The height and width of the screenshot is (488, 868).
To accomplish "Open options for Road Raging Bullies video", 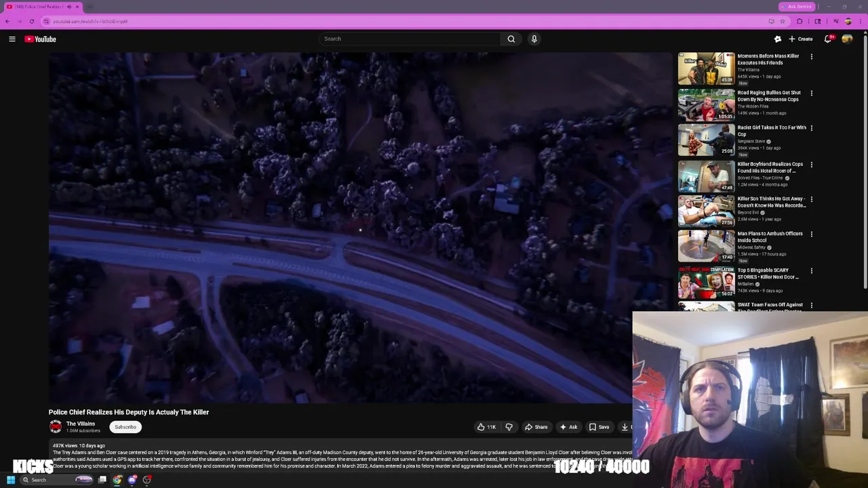I will (812, 94).
